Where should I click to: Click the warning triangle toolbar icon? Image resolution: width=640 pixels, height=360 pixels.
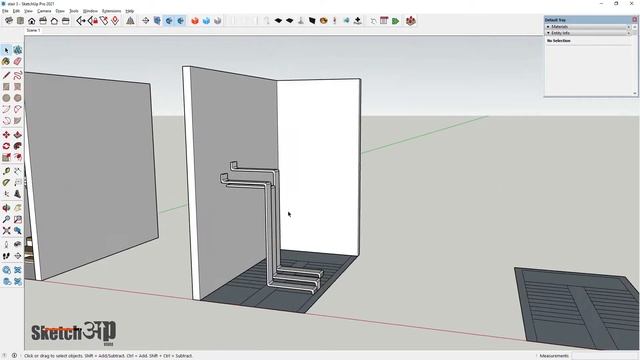tap(130, 21)
